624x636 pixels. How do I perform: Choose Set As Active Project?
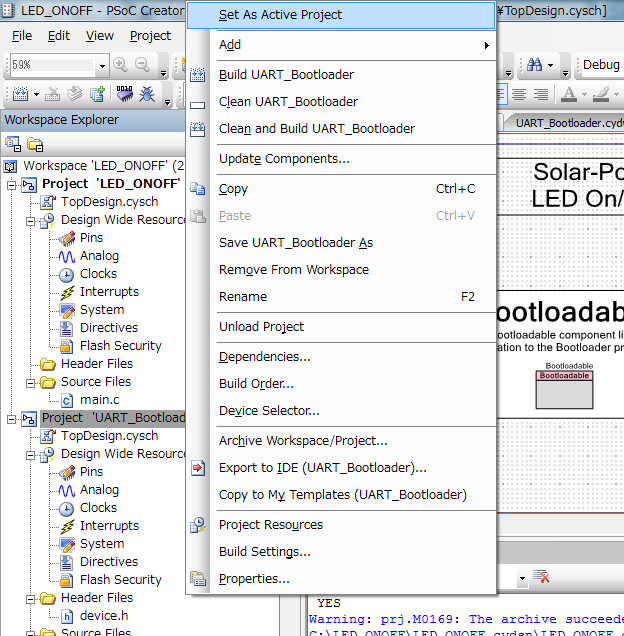pos(341,15)
